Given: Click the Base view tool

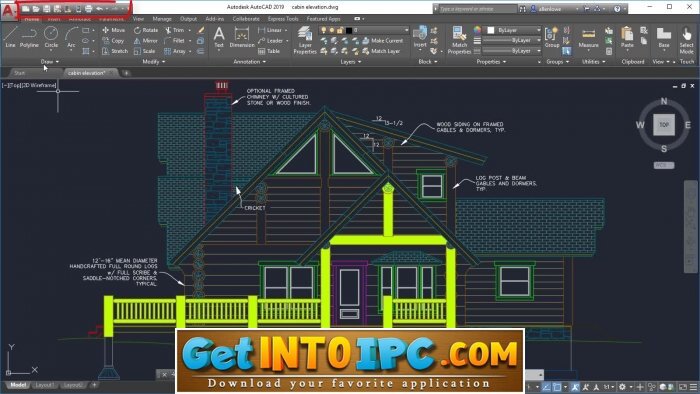Looking at the screenshot, I should pyautogui.click(x=663, y=37).
